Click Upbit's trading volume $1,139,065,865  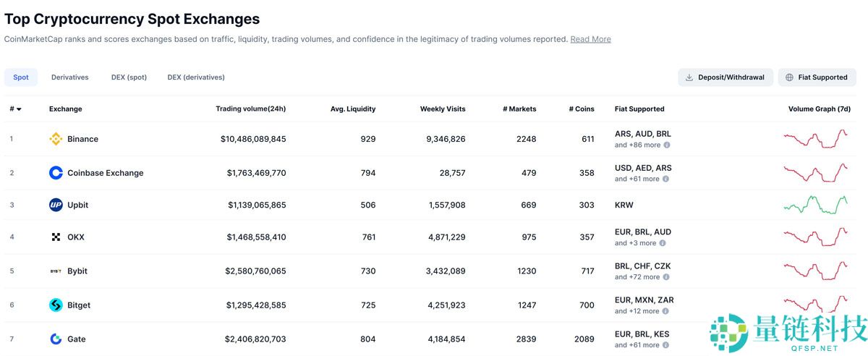click(x=257, y=205)
